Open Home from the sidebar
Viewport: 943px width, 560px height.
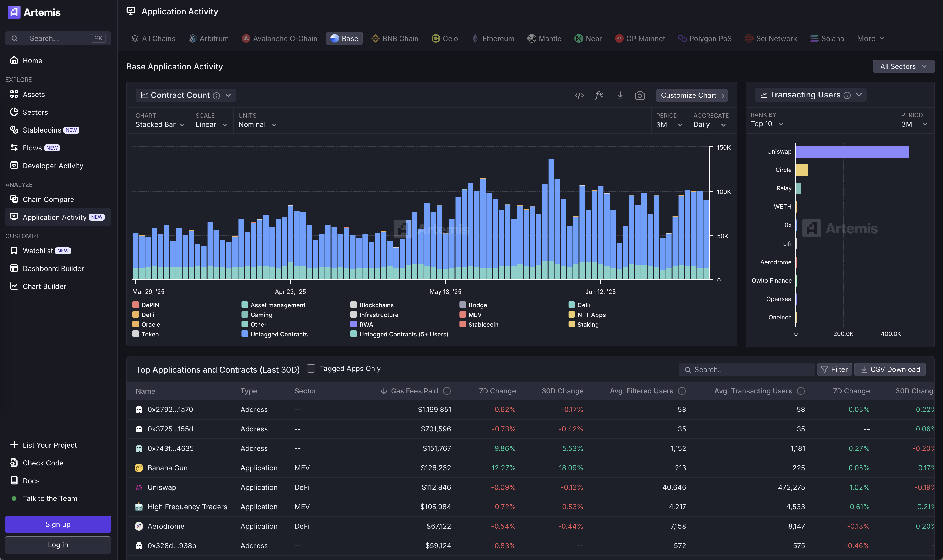click(x=32, y=60)
